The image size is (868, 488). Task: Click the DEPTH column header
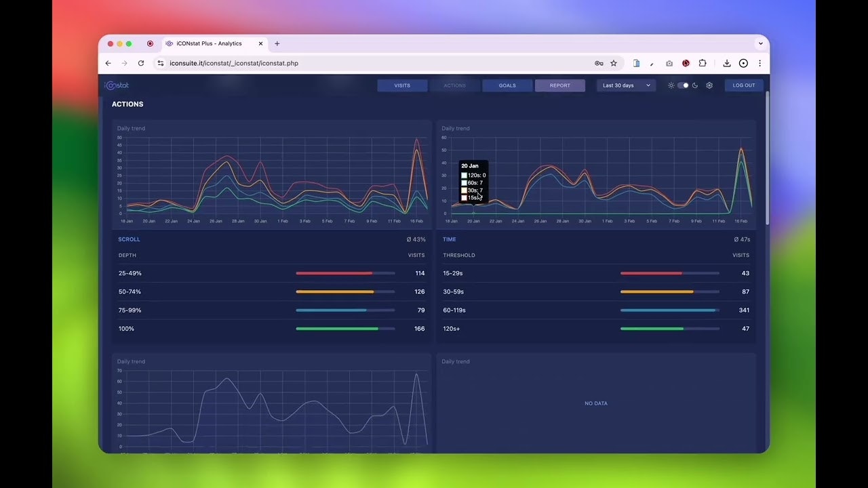pyautogui.click(x=127, y=256)
